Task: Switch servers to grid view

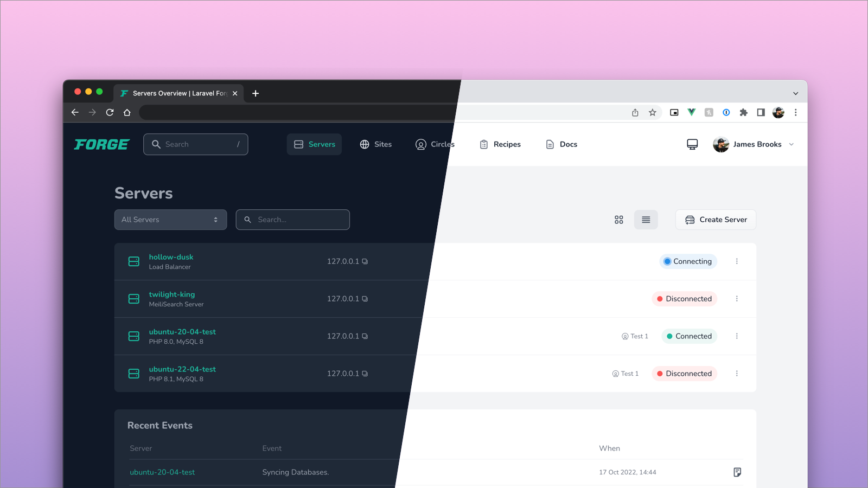Action: point(618,220)
